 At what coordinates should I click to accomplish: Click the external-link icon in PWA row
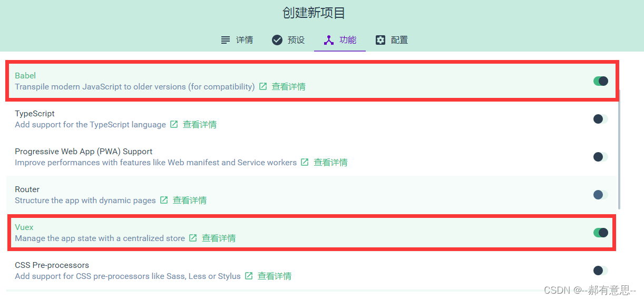[305, 162]
